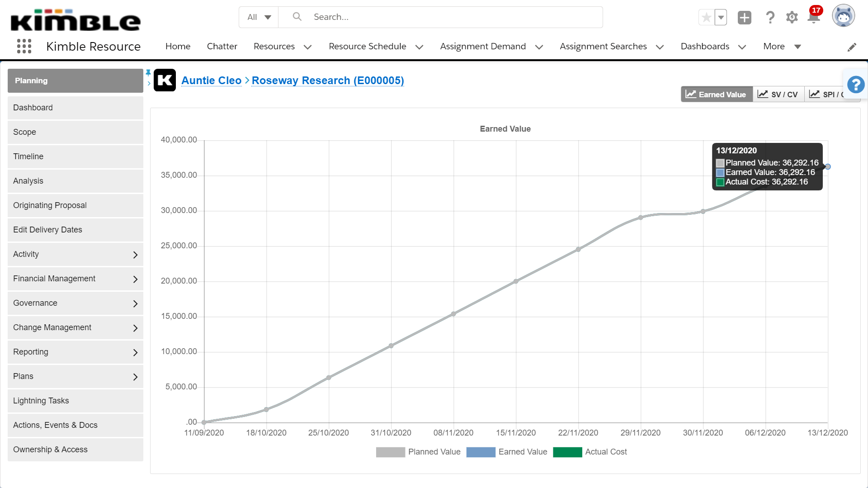Click the search magnifying glass icon
The height and width of the screenshot is (488, 868).
tap(297, 16)
